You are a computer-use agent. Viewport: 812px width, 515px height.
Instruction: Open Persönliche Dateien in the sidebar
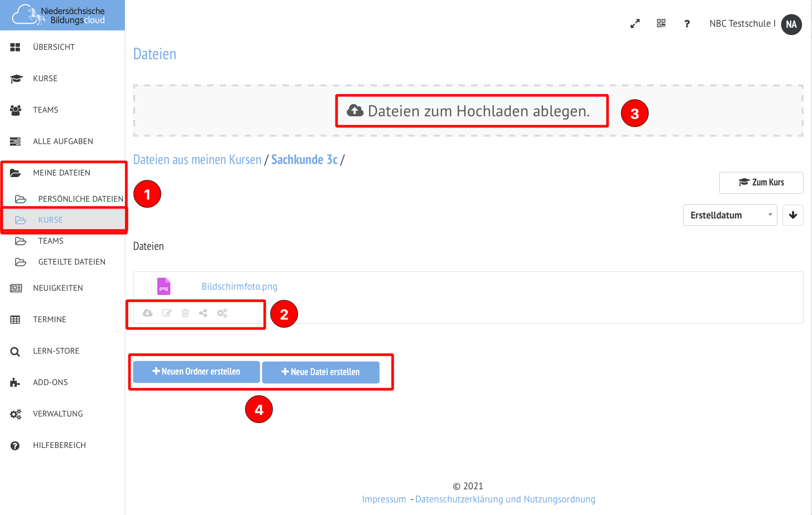point(80,199)
